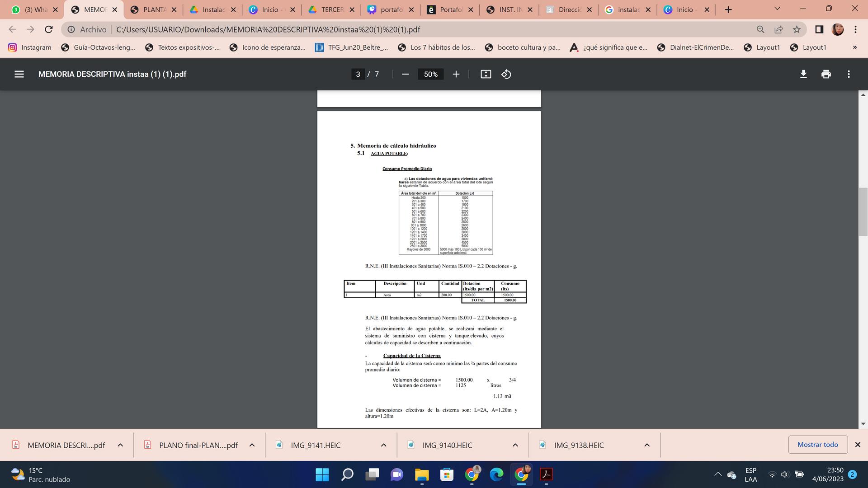868x488 pixels.
Task: Click the fit to page icon
Action: (486, 74)
